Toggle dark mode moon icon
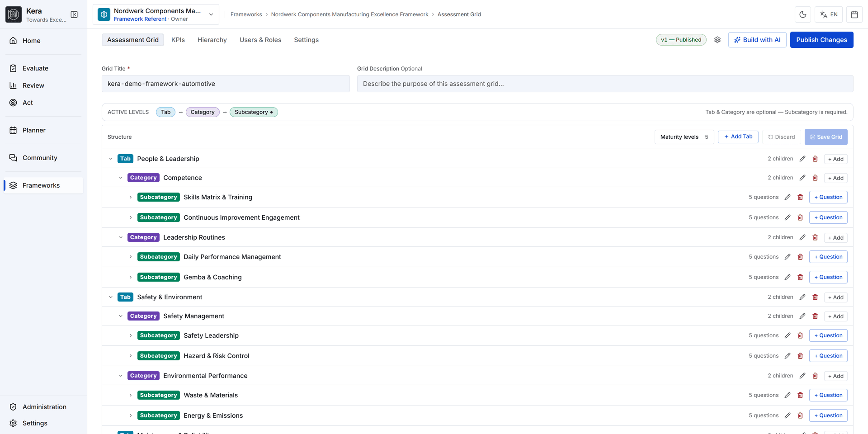Image resolution: width=868 pixels, height=434 pixels. tap(803, 14)
